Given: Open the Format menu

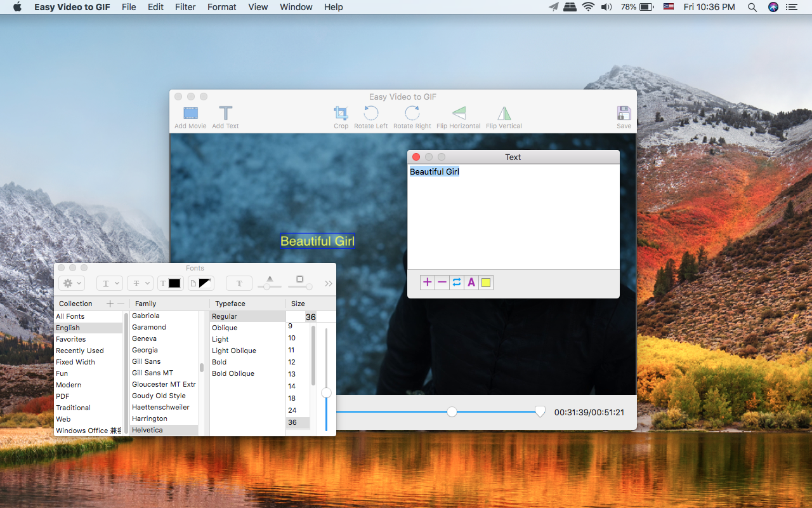Looking at the screenshot, I should pyautogui.click(x=221, y=7).
